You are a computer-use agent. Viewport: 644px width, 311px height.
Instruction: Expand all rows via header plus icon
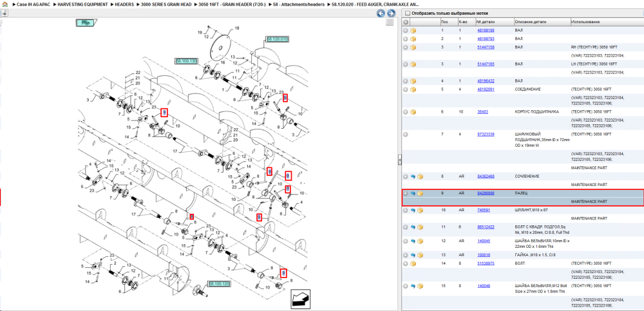click(x=405, y=22)
